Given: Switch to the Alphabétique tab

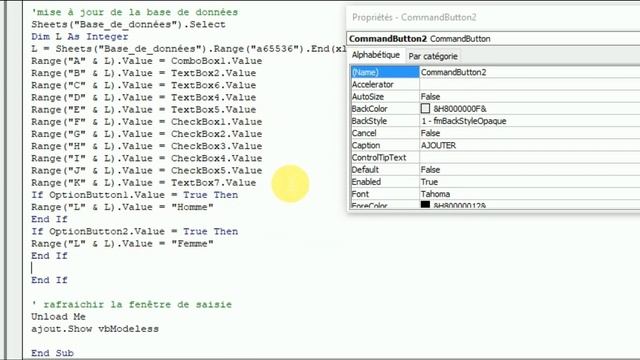Looking at the screenshot, I should (376, 55).
